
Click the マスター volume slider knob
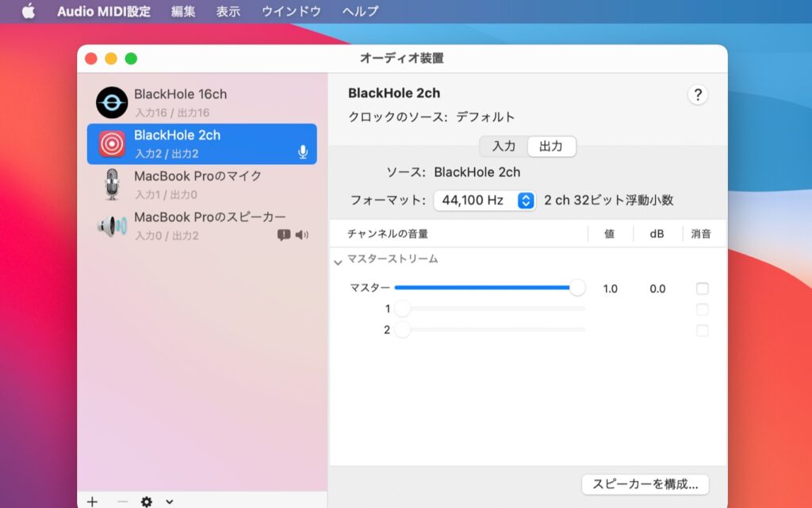577,288
